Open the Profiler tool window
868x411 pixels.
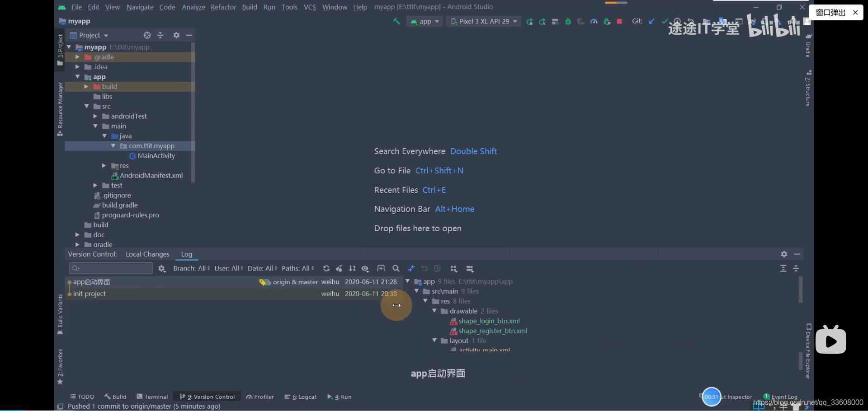click(260, 397)
